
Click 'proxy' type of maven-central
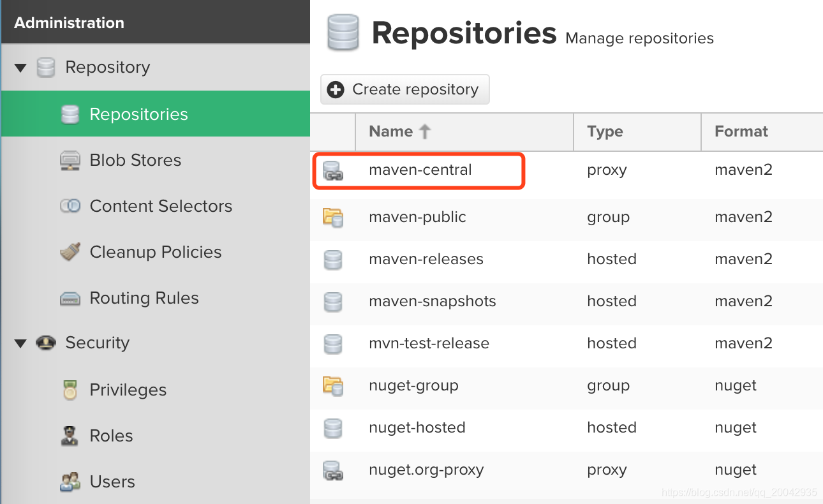[607, 170]
